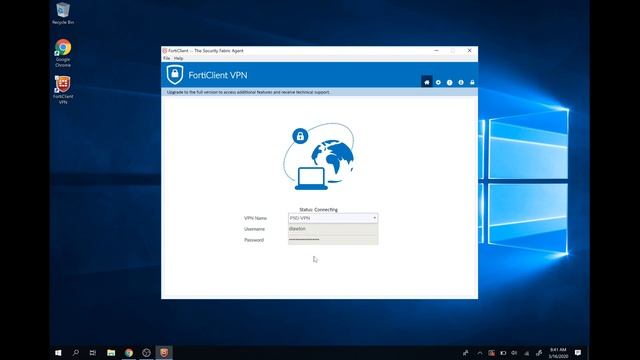Click the Username label

254,229
